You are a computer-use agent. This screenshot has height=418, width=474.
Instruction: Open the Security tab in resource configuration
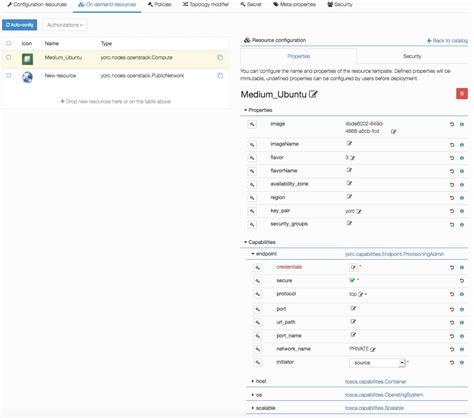(412, 56)
